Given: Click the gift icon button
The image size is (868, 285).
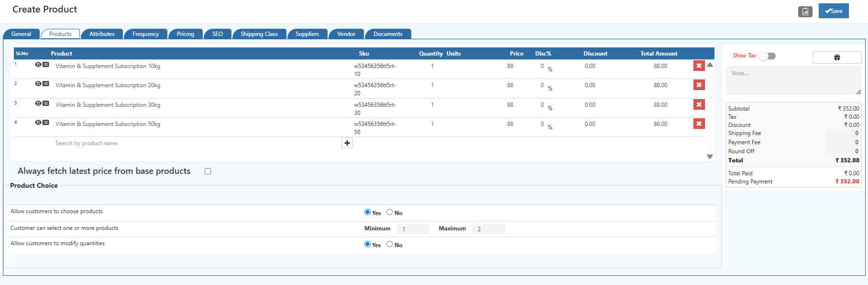Looking at the screenshot, I should pos(837,57).
